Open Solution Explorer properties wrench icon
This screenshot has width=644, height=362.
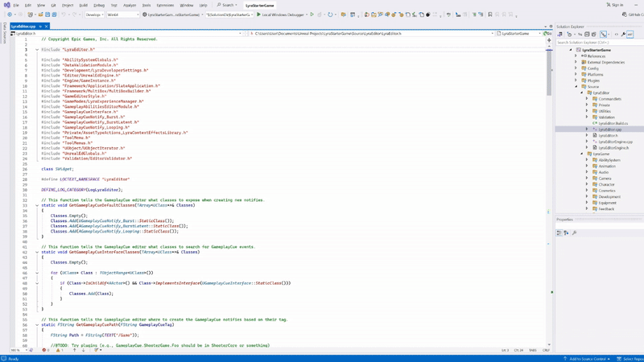pyautogui.click(x=623, y=35)
